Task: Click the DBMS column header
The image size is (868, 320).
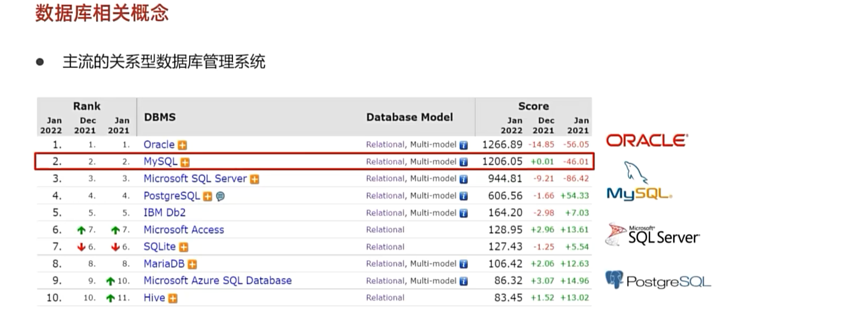Action: coord(160,117)
